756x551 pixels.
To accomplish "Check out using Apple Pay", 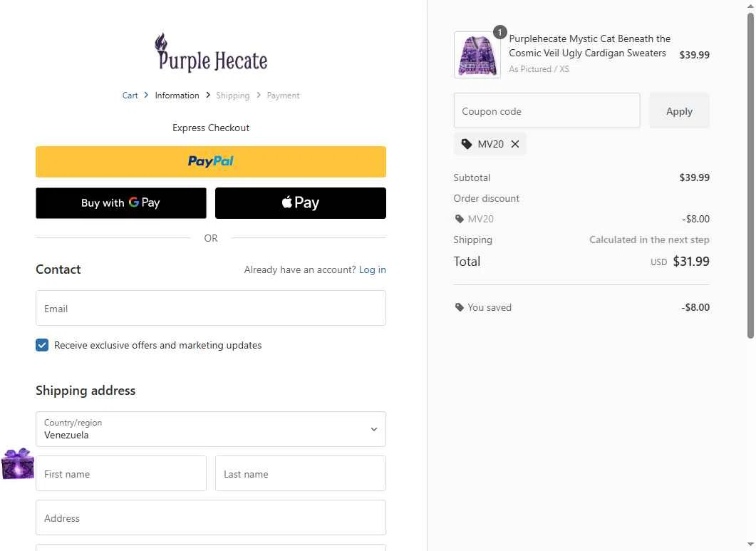I will (x=301, y=203).
